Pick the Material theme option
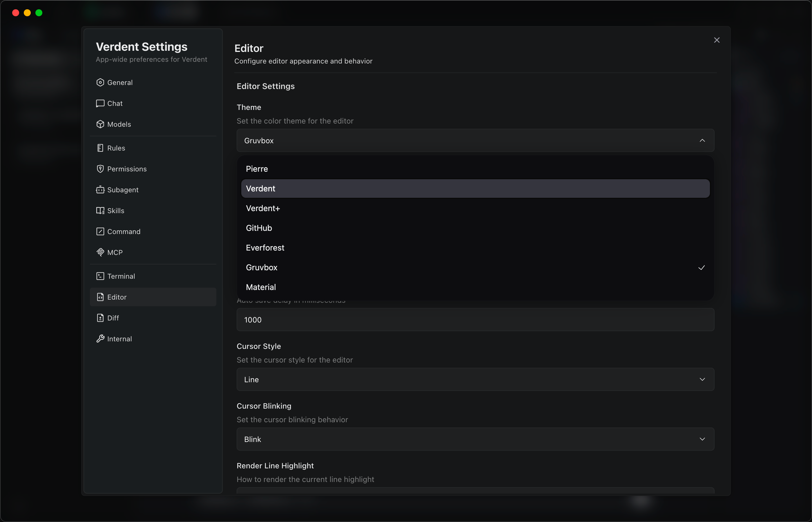812x522 pixels. point(261,287)
